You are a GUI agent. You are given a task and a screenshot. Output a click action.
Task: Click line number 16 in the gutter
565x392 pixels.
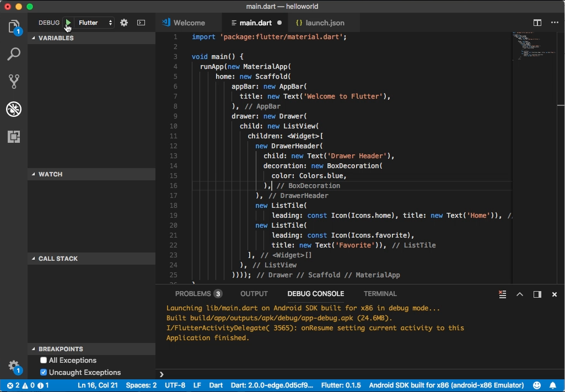click(x=173, y=186)
